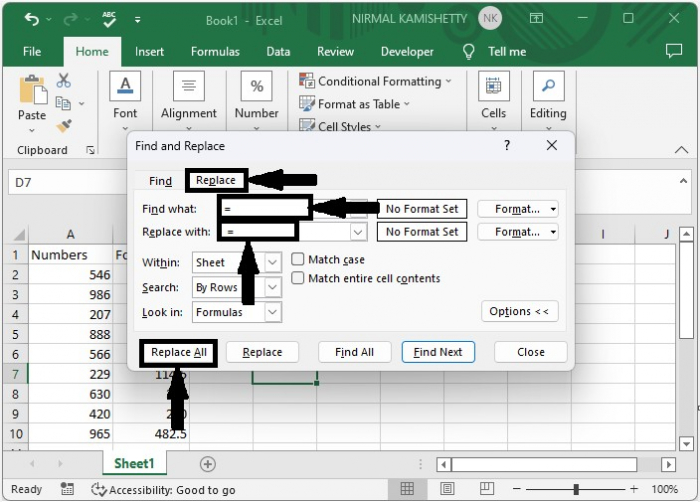Switch to the Find tab in dialog

(x=160, y=181)
